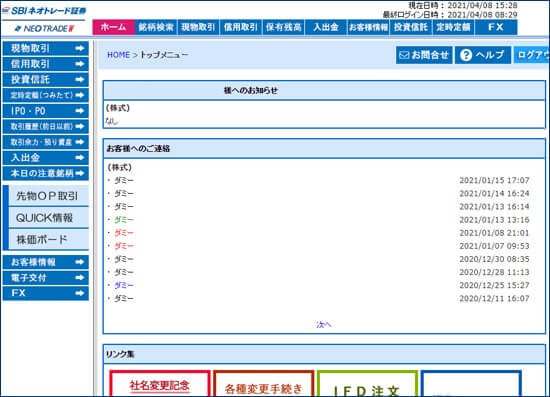Open 本日の注意銘柄 sidebar menu
The width and height of the screenshot is (550, 397).
(45, 173)
